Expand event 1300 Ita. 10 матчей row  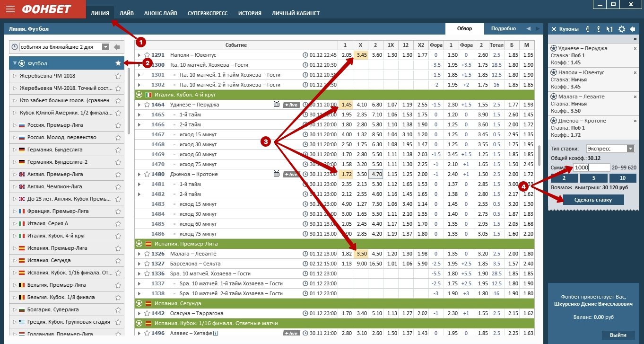click(x=139, y=65)
